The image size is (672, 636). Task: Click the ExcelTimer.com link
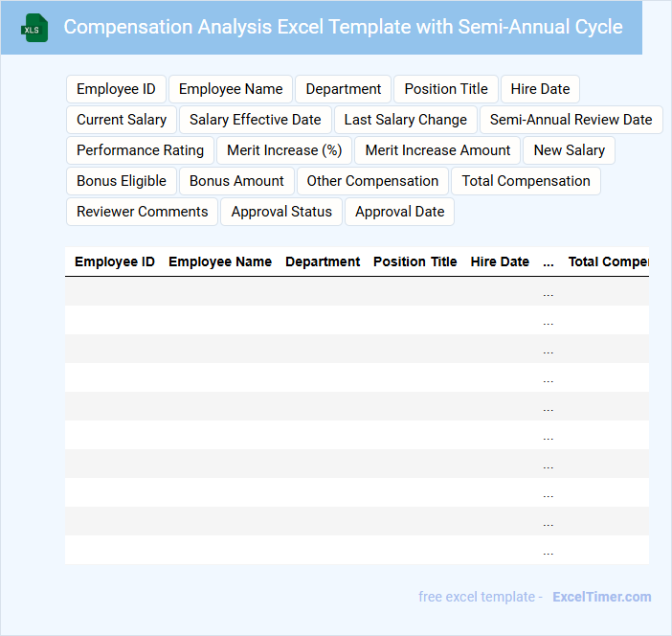[x=601, y=597]
